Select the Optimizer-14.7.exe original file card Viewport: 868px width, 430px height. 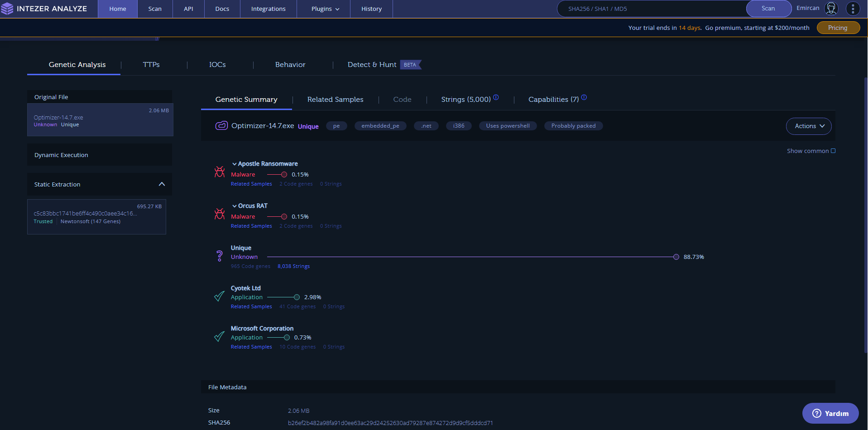pos(100,119)
